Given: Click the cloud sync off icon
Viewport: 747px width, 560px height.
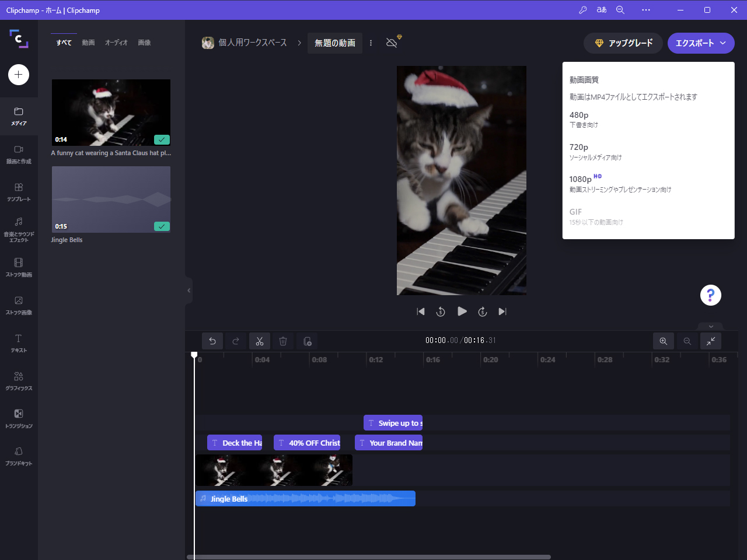Looking at the screenshot, I should [x=392, y=43].
